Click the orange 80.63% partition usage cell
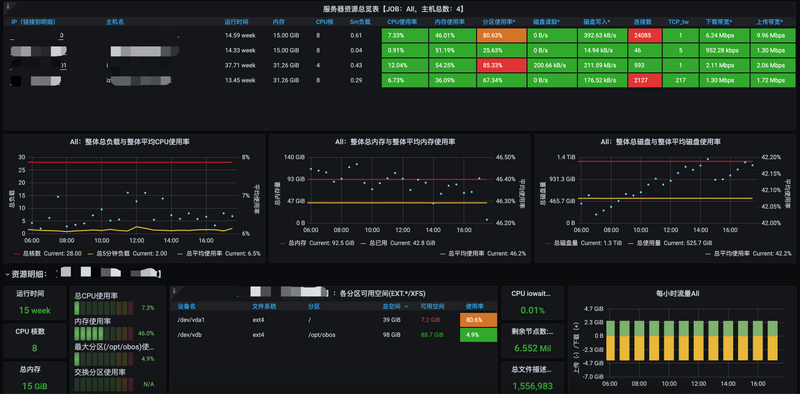800x394 pixels. 501,35
